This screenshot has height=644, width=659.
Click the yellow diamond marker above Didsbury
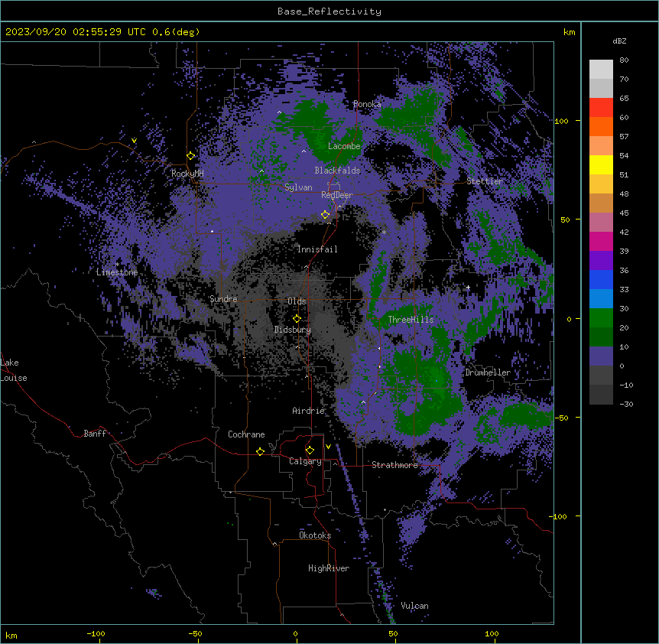(297, 319)
